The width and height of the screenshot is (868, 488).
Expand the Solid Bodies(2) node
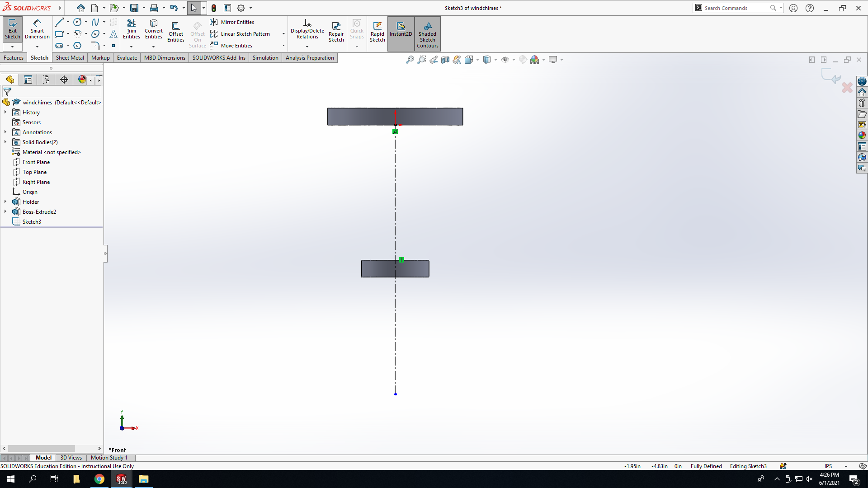[x=5, y=142]
